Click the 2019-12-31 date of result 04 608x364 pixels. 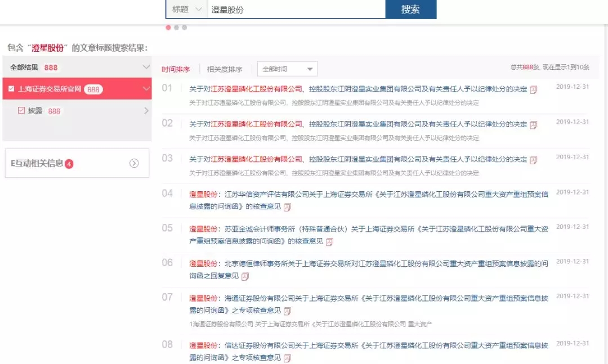(573, 192)
